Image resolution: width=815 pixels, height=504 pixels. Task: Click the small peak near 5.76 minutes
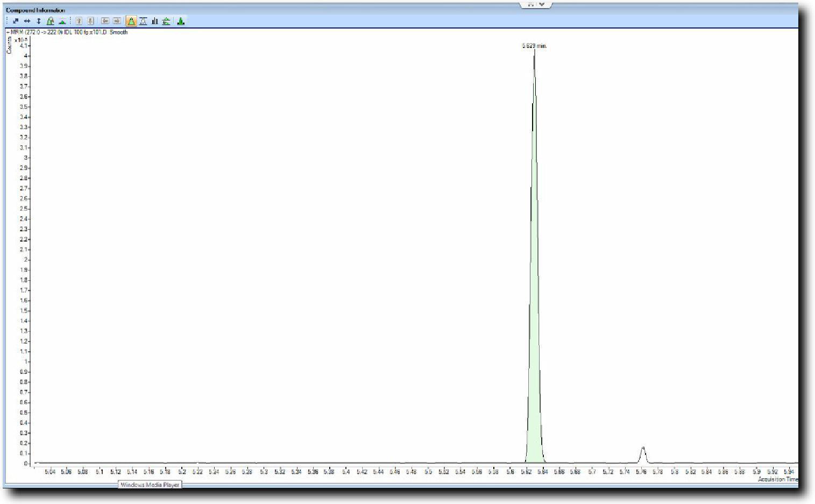[x=642, y=455]
